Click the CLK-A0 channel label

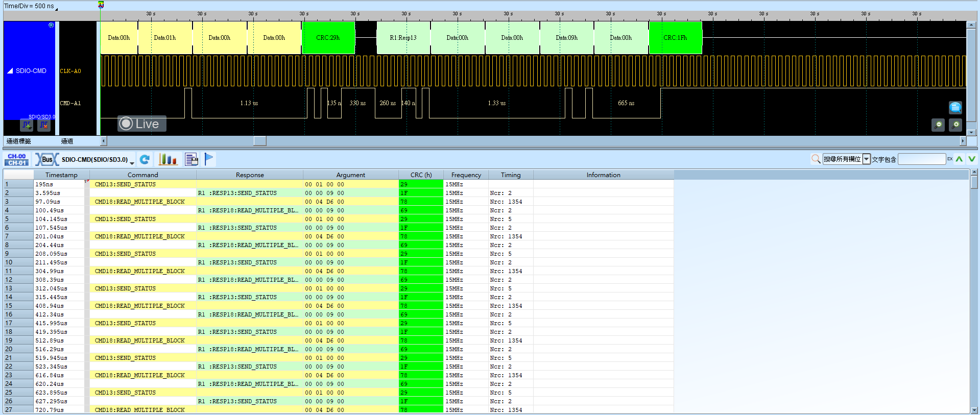[70, 71]
